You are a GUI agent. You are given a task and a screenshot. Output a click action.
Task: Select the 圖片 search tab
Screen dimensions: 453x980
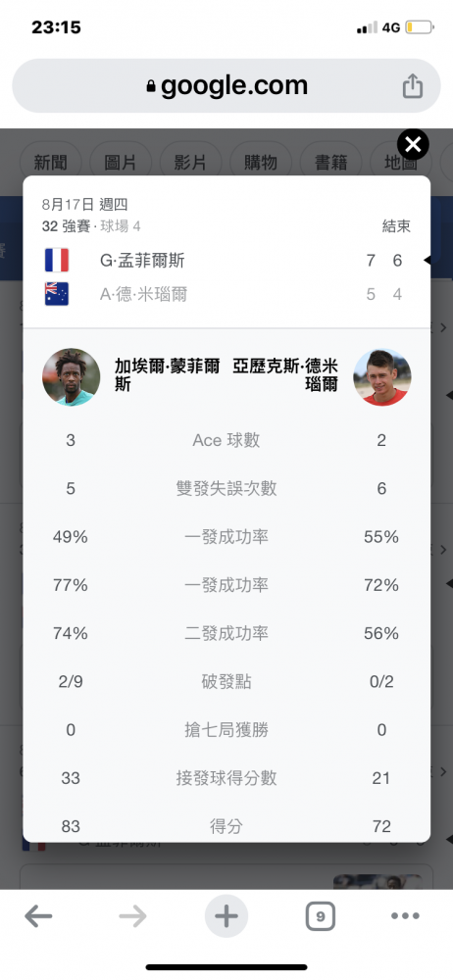point(121,163)
